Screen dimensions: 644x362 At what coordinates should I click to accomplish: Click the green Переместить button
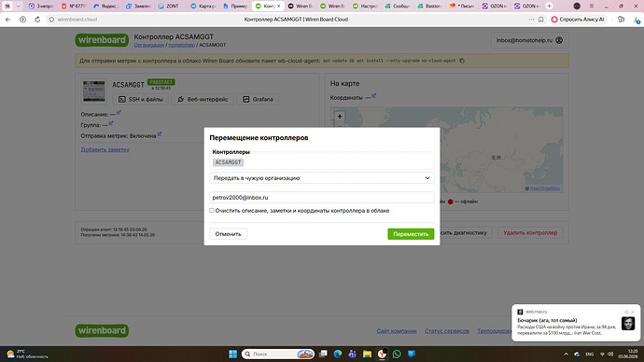coord(411,234)
